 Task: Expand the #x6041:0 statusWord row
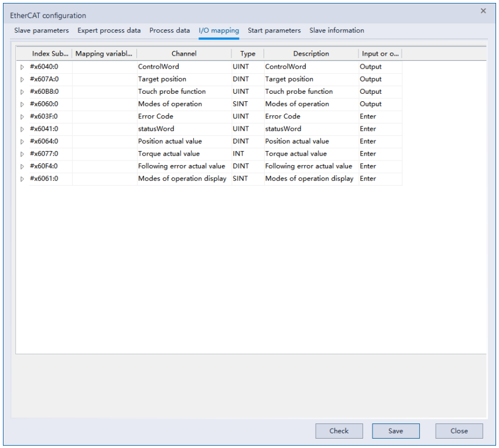(22, 129)
